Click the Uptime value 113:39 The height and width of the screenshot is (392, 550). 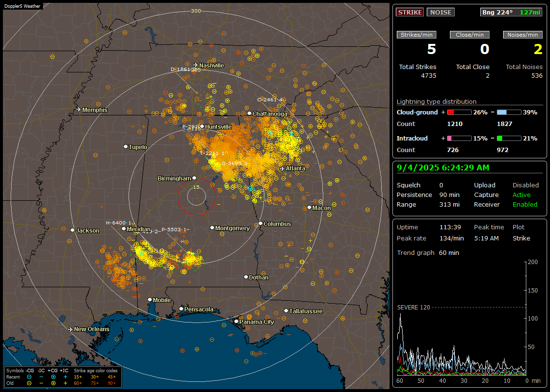click(450, 227)
